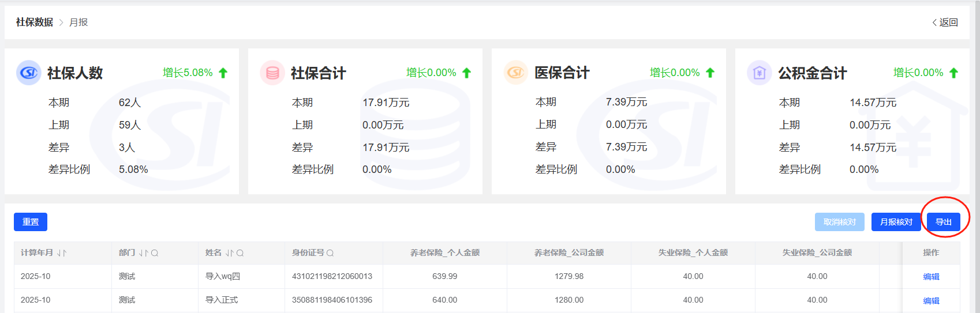Click the 640.00 amount cell
The height and width of the screenshot is (313, 980).
445,300
